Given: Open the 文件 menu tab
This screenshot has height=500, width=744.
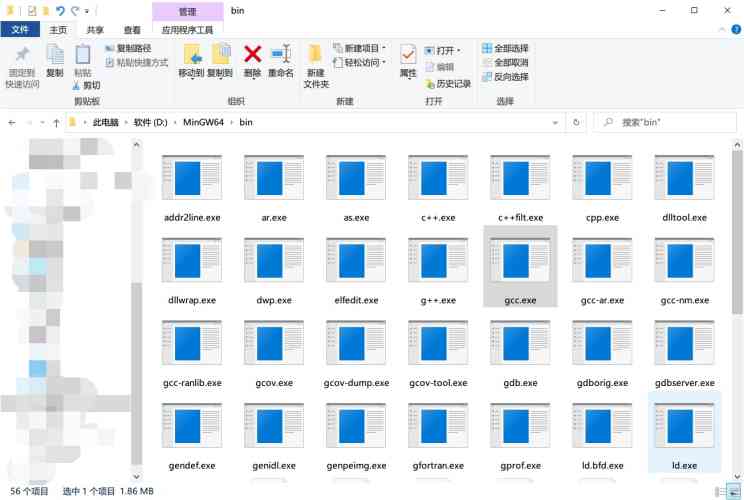Looking at the screenshot, I should click(19, 29).
